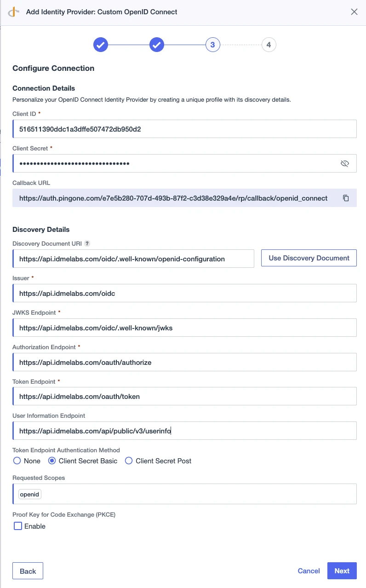Click Next to proceed to step 4
366x588 pixels.
342,571
